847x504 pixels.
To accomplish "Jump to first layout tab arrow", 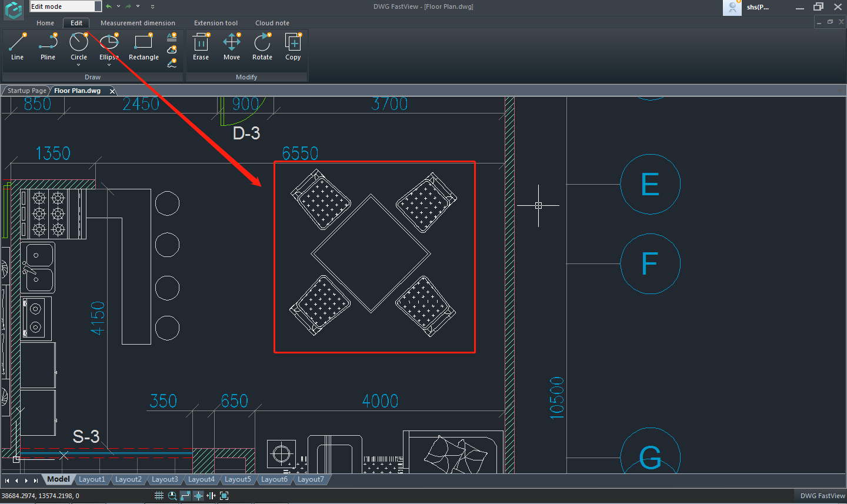I will (x=7, y=480).
